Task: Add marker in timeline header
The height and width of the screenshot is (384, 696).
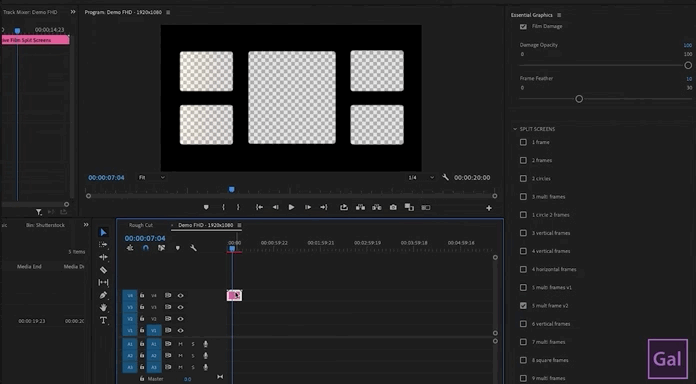Action: (x=178, y=248)
